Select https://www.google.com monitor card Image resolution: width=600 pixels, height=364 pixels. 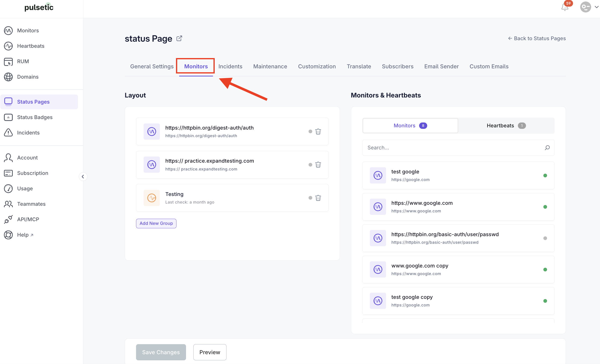click(458, 207)
